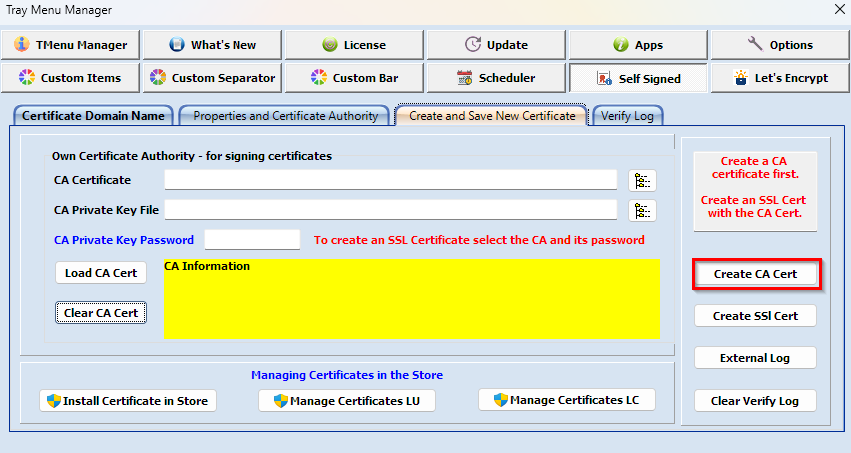Open Manage Certificates LU

click(347, 401)
